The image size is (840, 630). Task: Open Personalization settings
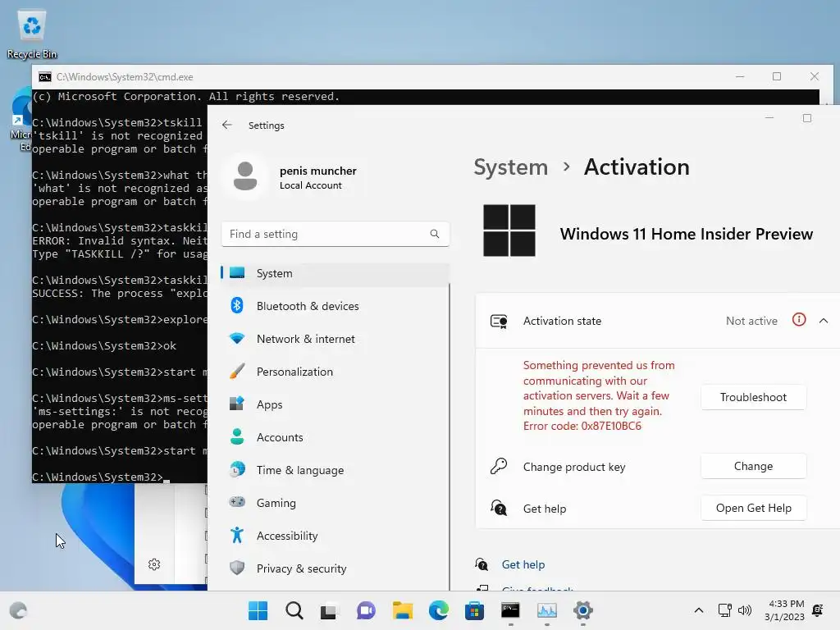coord(336,372)
